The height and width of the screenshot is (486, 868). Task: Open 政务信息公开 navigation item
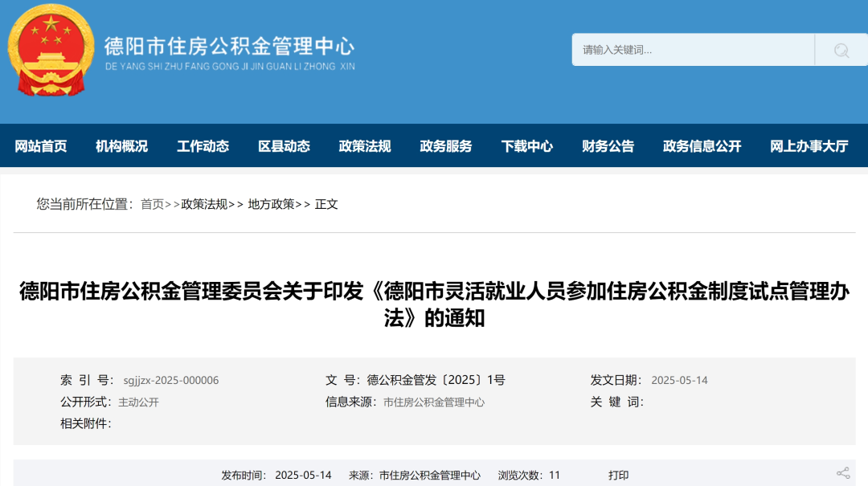702,146
